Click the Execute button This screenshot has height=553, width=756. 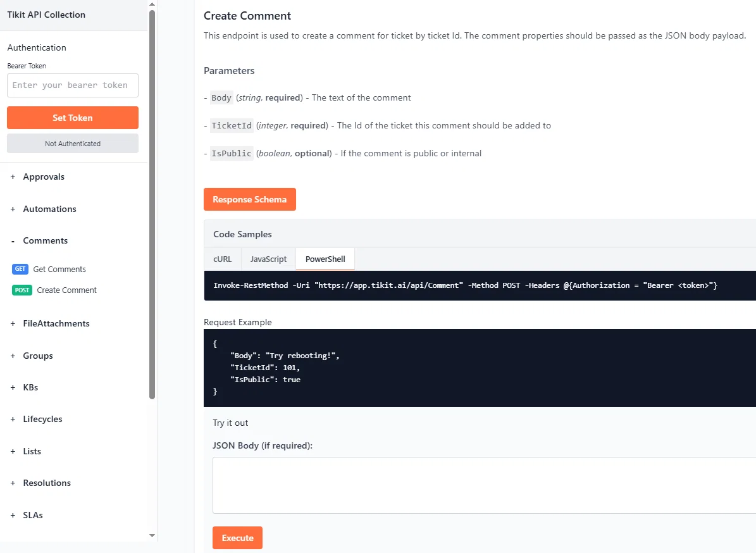click(x=238, y=538)
